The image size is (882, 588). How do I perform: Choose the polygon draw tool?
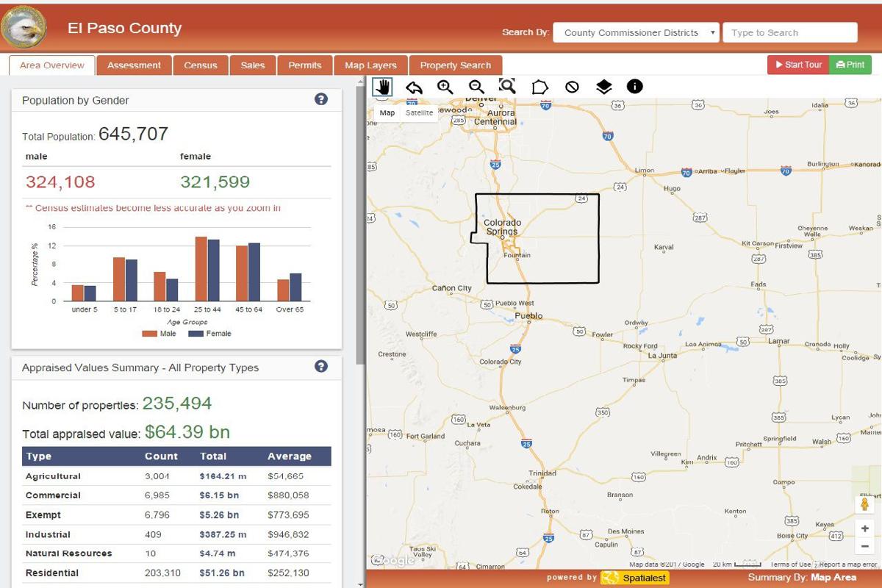coord(539,87)
